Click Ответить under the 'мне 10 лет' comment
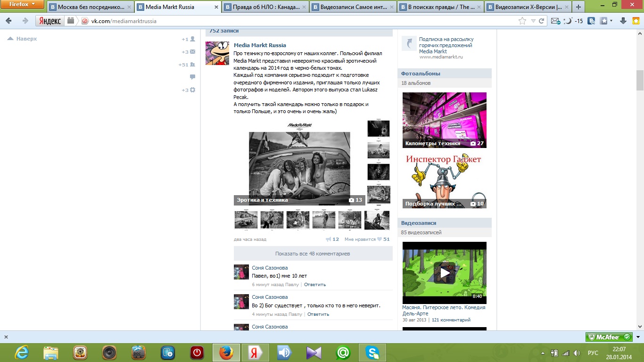644x362 pixels. 315,285
